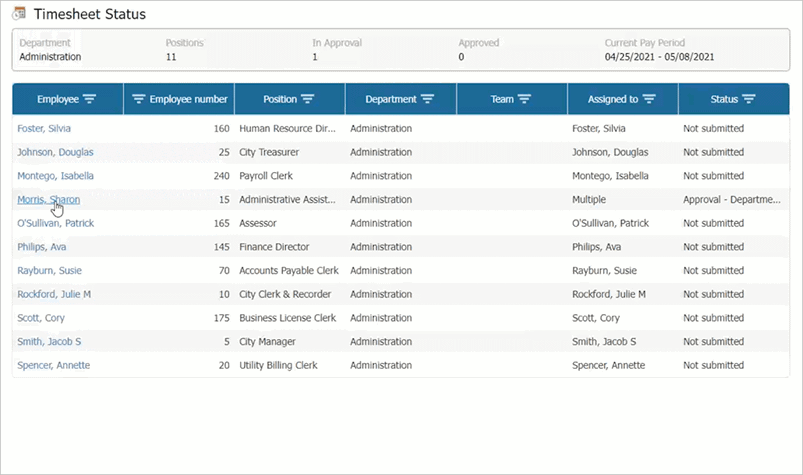The width and height of the screenshot is (803, 475).
Task: Open Scott, Cory employee link
Action: click(x=41, y=318)
